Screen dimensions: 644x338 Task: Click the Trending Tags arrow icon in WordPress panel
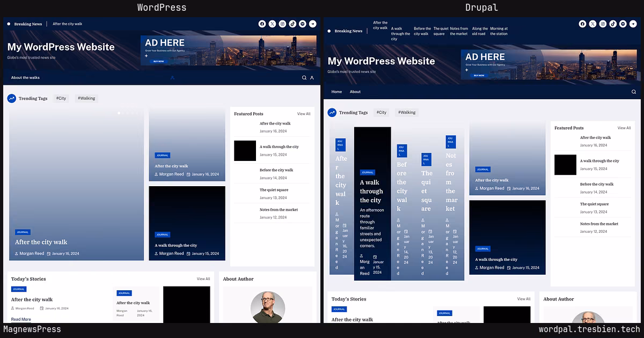click(x=12, y=99)
